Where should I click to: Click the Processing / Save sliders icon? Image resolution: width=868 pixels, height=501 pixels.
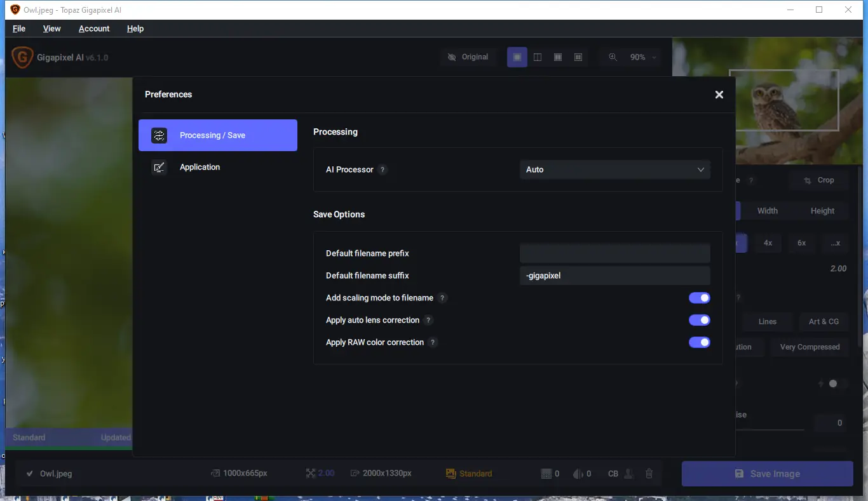click(x=159, y=135)
